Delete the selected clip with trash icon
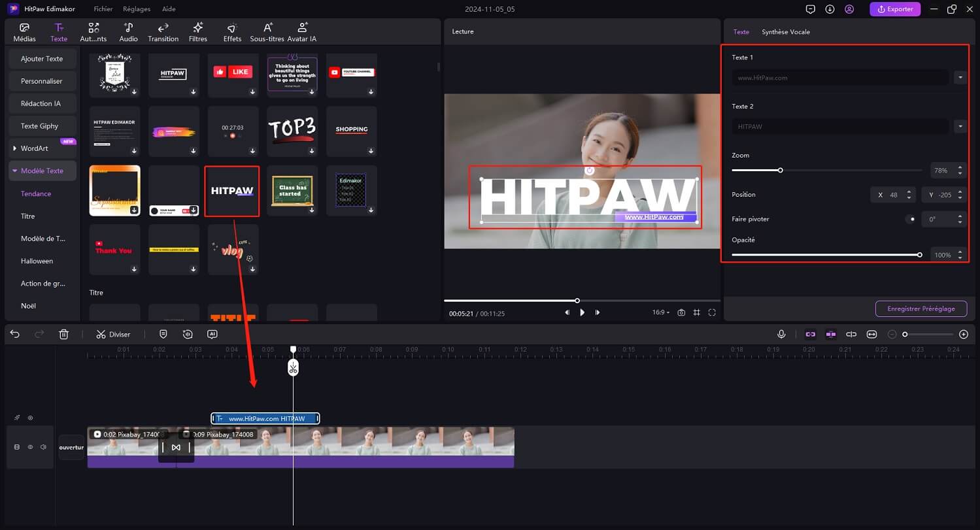The image size is (980, 530). point(63,334)
